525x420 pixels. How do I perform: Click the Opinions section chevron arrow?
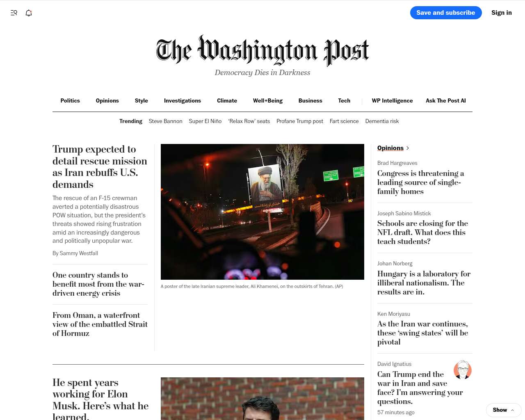click(x=408, y=148)
